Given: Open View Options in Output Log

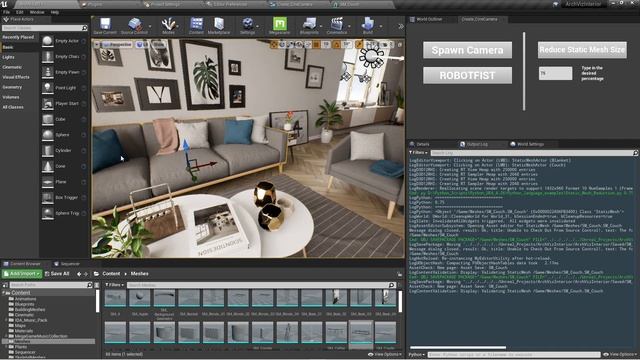Looking at the screenshot, I should [620, 354].
